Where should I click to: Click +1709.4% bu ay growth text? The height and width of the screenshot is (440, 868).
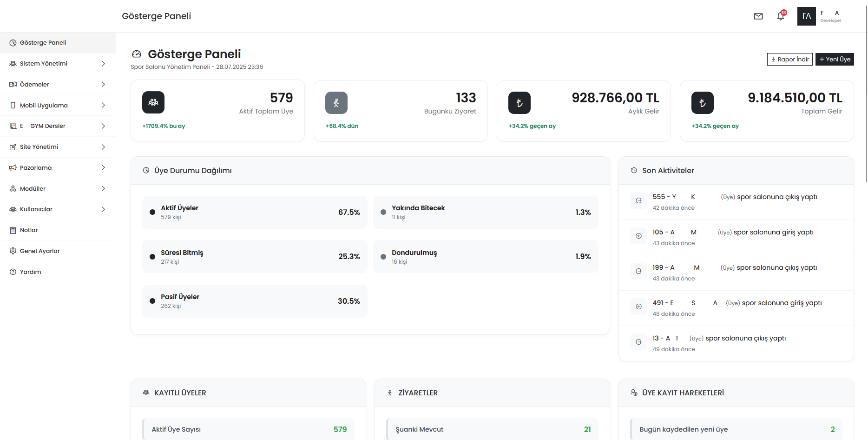click(x=164, y=126)
